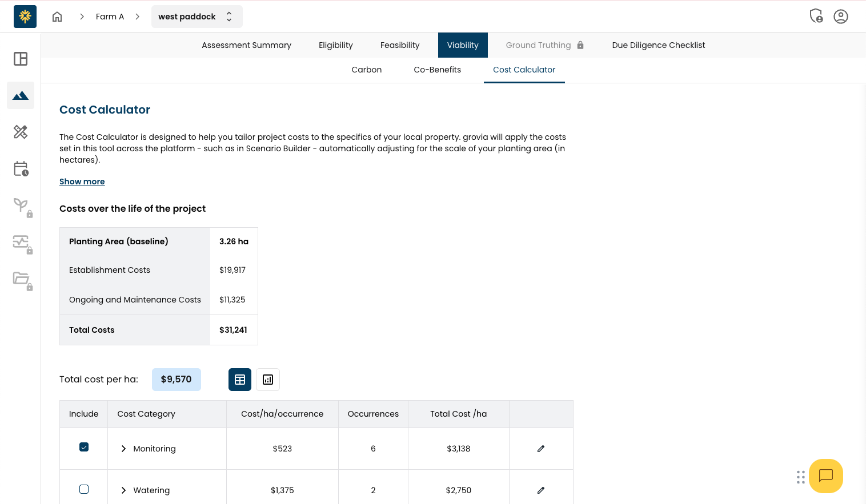The image size is (866, 504).
Task: Open the calendar schedule sidebar icon
Action: coord(21,168)
